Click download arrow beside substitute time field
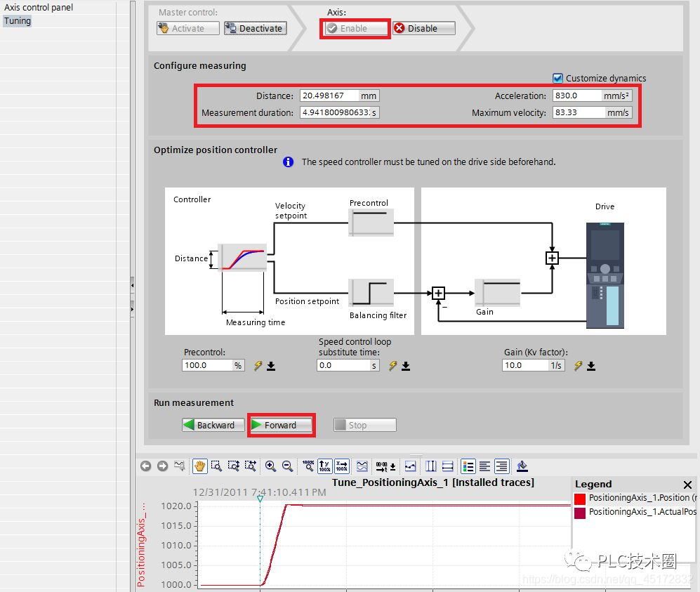 tap(406, 366)
